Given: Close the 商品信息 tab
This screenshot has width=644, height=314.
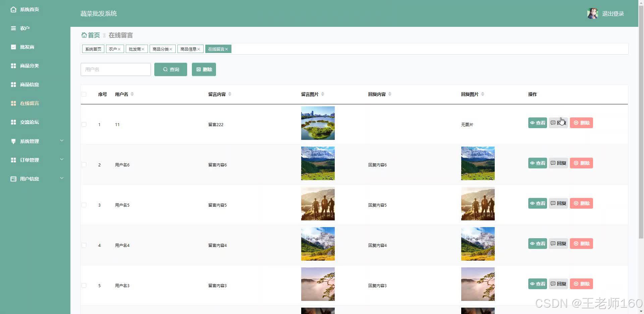Looking at the screenshot, I should click(199, 49).
